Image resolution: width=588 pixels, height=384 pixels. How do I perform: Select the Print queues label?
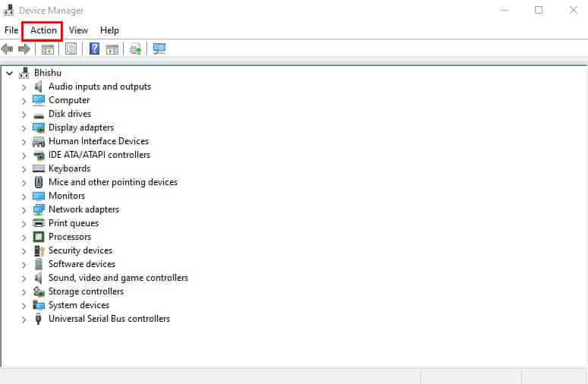(74, 224)
